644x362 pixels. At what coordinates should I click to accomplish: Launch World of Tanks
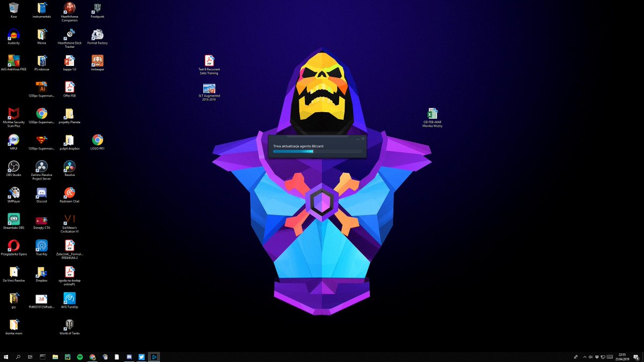[x=69, y=326]
